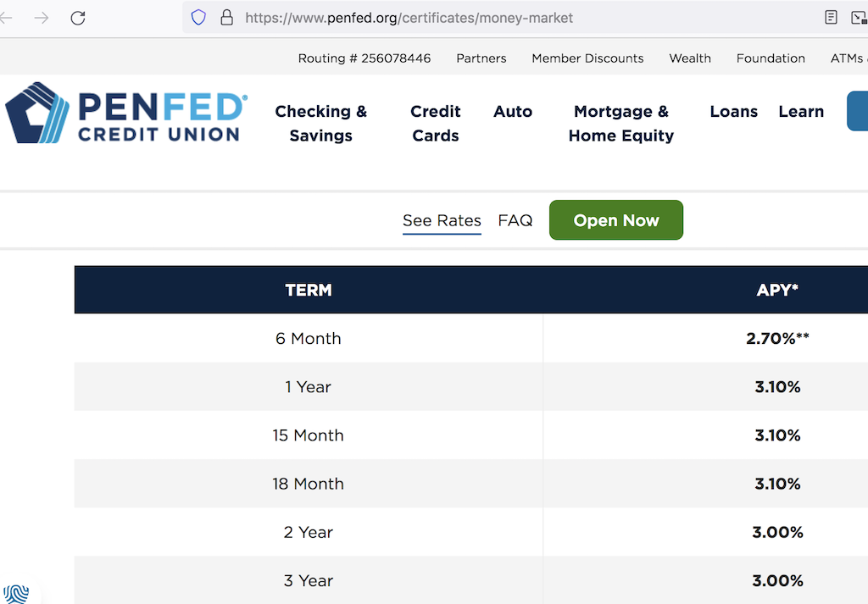868x604 pixels.
Task: Click the forward navigation arrow
Action: pos(41,17)
